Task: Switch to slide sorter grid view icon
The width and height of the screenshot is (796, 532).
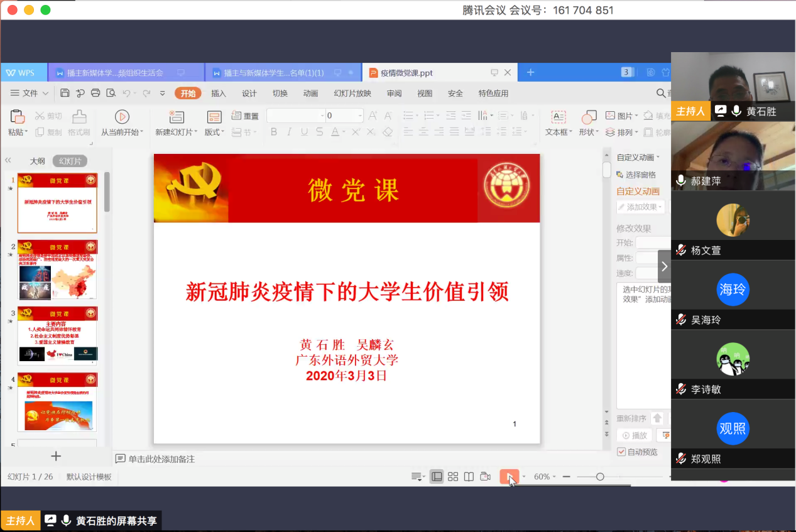Action: tap(453, 477)
